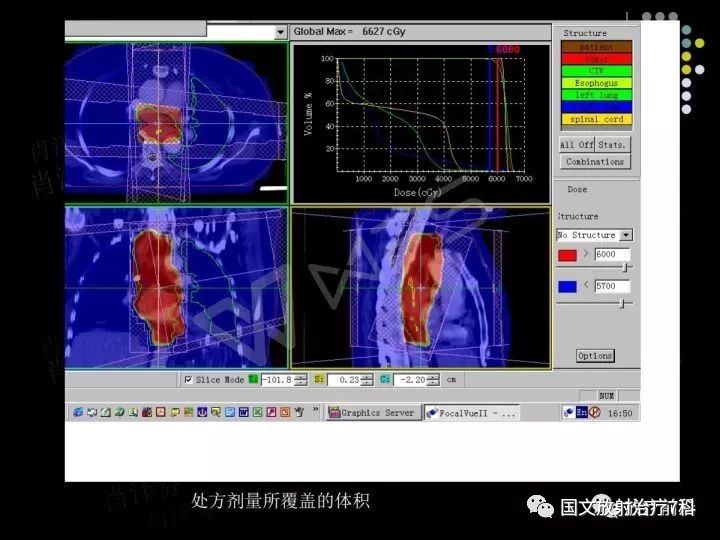Click the En language indicator in tray
The height and width of the screenshot is (540, 720).
(581, 412)
